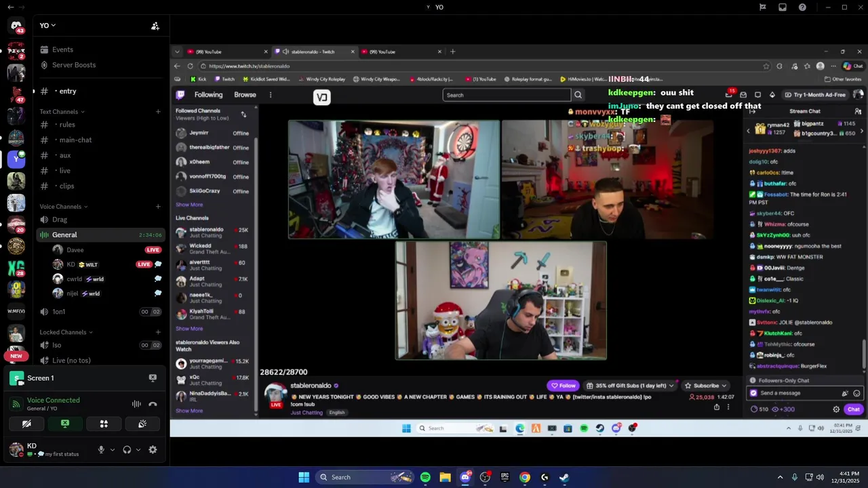Open the W.MF(V) server icon

[x=16, y=311]
